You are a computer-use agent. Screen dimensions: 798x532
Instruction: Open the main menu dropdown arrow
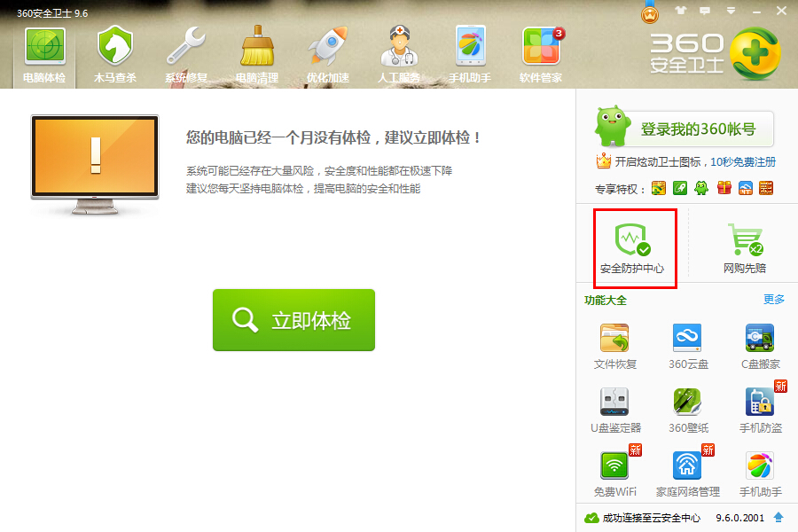pyautogui.click(x=731, y=11)
